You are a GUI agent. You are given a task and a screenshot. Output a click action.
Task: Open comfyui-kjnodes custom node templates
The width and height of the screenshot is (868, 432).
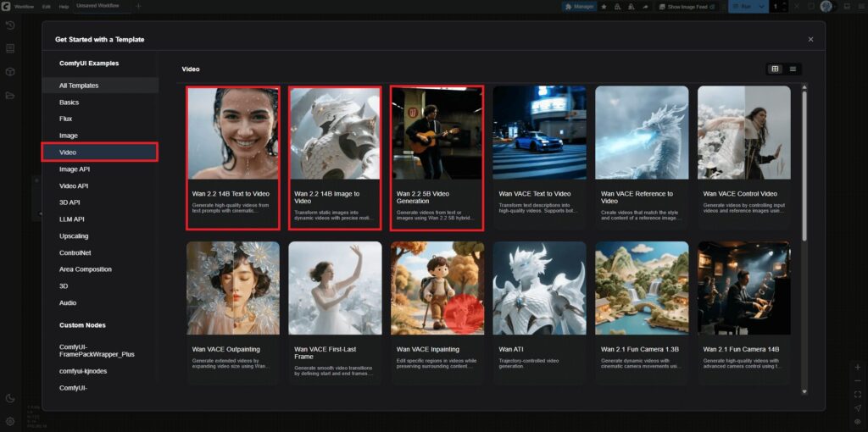point(100,371)
